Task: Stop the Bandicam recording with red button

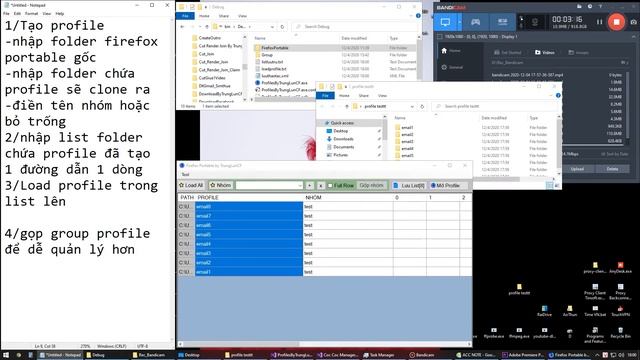Action: point(616,22)
